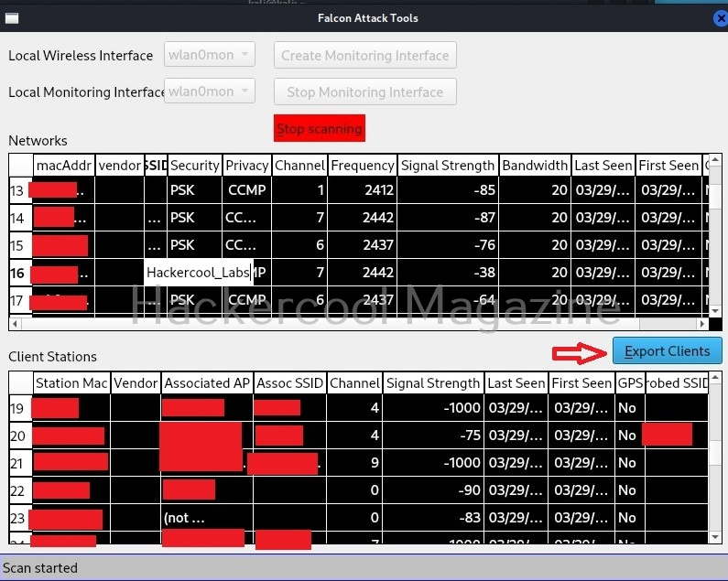Click frequency cell 2412 in row 13

tap(363, 189)
